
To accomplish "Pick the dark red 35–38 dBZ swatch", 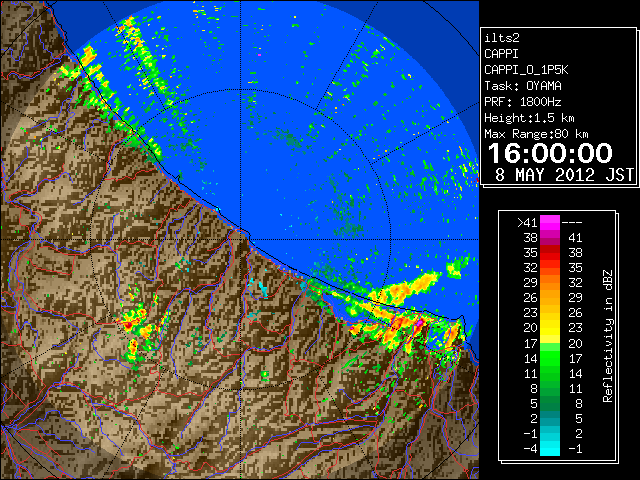I will (550, 253).
